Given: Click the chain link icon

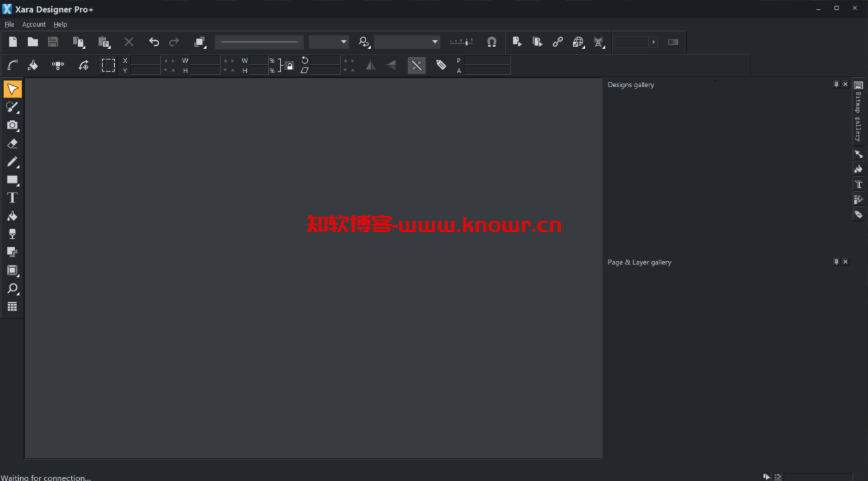Looking at the screenshot, I should click(557, 42).
